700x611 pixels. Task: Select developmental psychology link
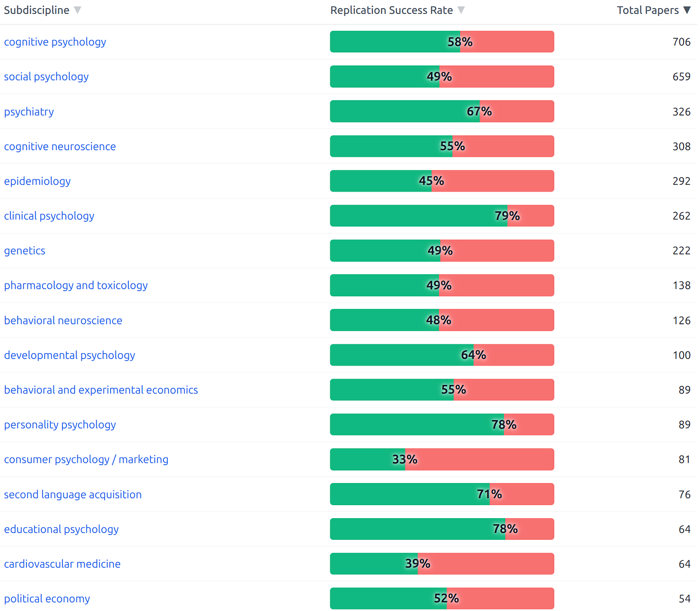[69, 355]
